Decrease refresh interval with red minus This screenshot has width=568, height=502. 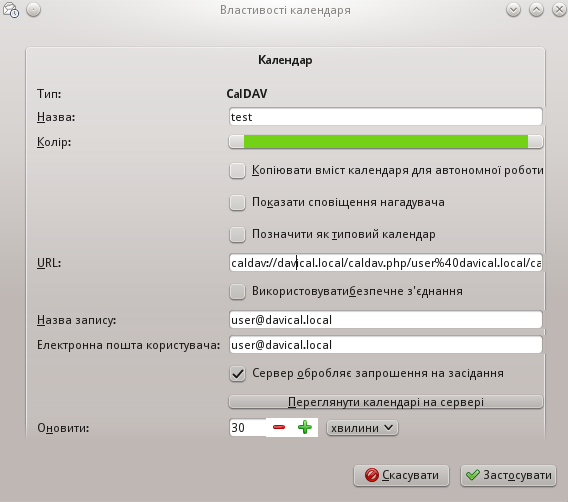279,427
